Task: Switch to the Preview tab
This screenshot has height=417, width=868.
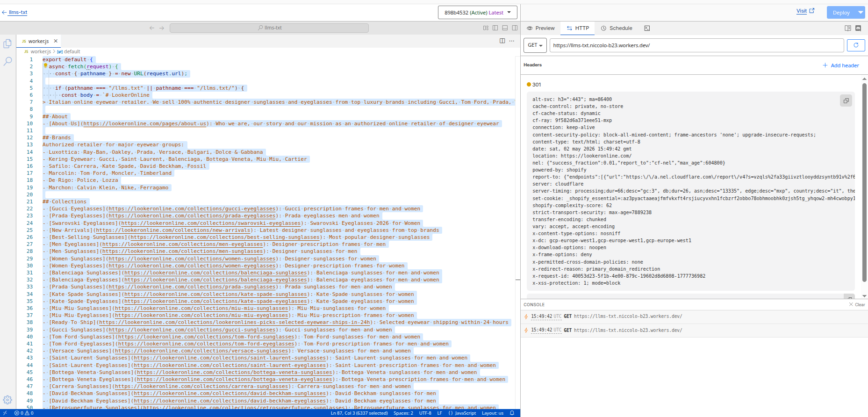Action: tap(540, 28)
